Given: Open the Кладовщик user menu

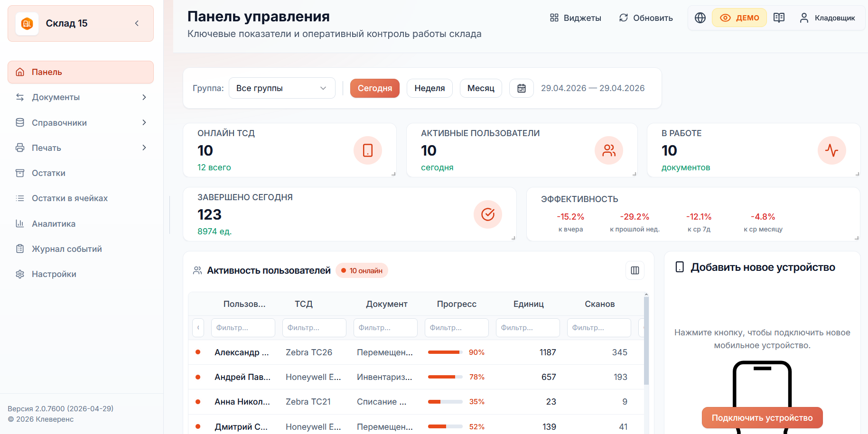Looking at the screenshot, I should pos(827,18).
